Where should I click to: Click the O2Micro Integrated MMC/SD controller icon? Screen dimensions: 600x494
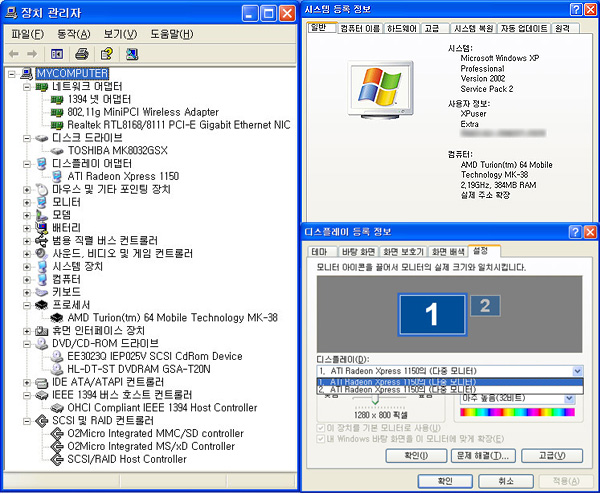pyautogui.click(x=57, y=434)
